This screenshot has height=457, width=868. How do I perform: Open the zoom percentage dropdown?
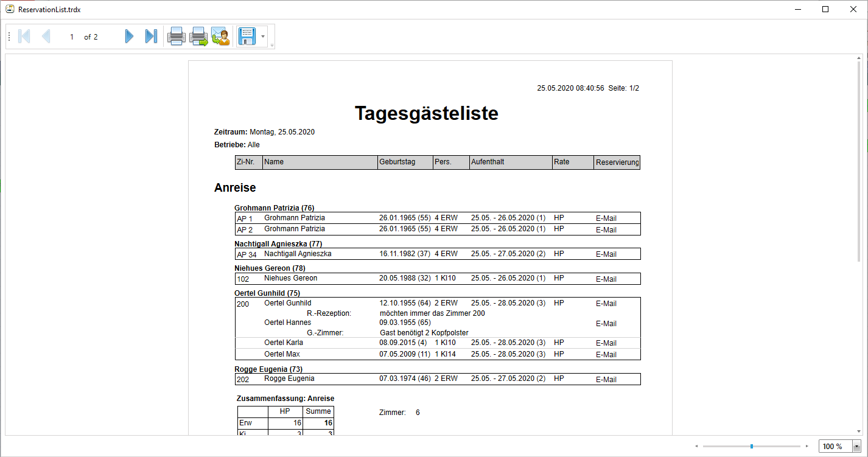point(857,446)
